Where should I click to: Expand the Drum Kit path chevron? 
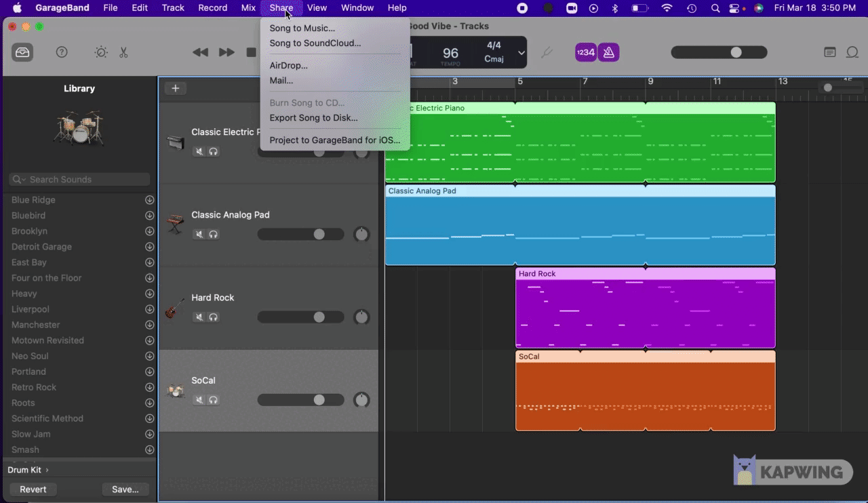47,470
